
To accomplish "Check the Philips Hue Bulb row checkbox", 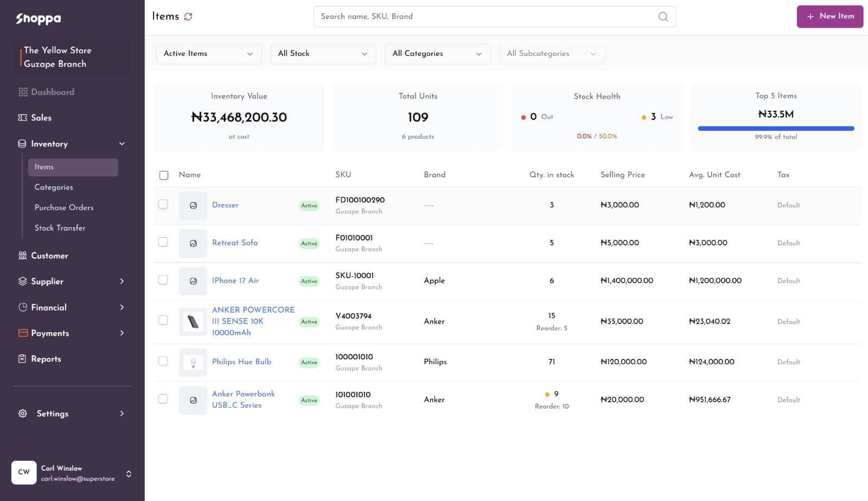I will point(163,361).
